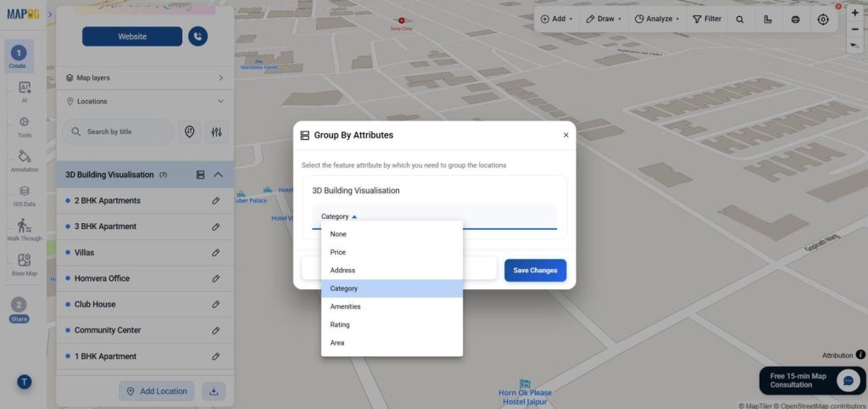Choose Rating in the attribute list
The image size is (868, 409).
392,325
